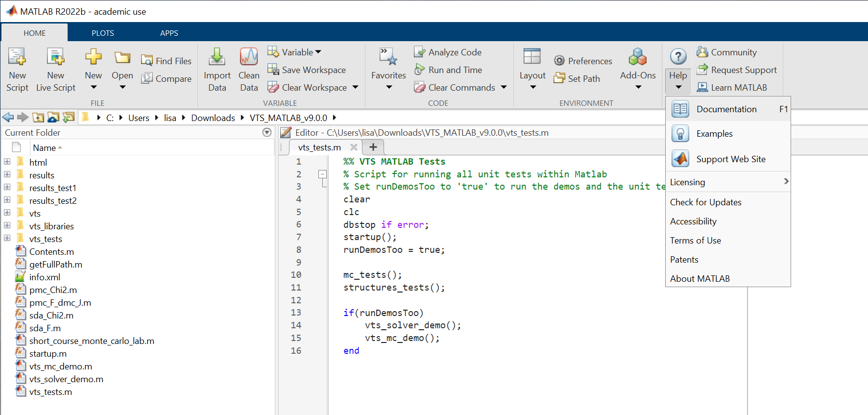This screenshot has width=868, height=415.
Task: Select vts_solver_demo.m file
Action: 66,379
